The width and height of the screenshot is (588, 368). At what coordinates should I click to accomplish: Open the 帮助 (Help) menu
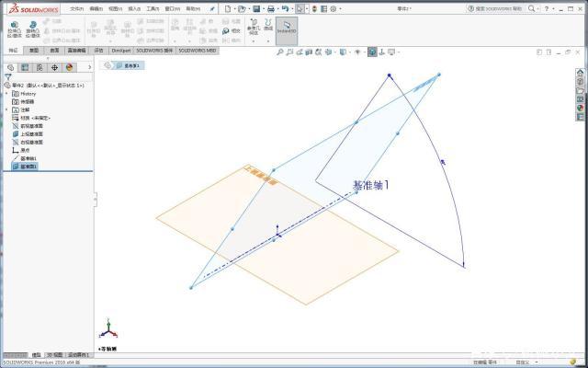point(193,8)
